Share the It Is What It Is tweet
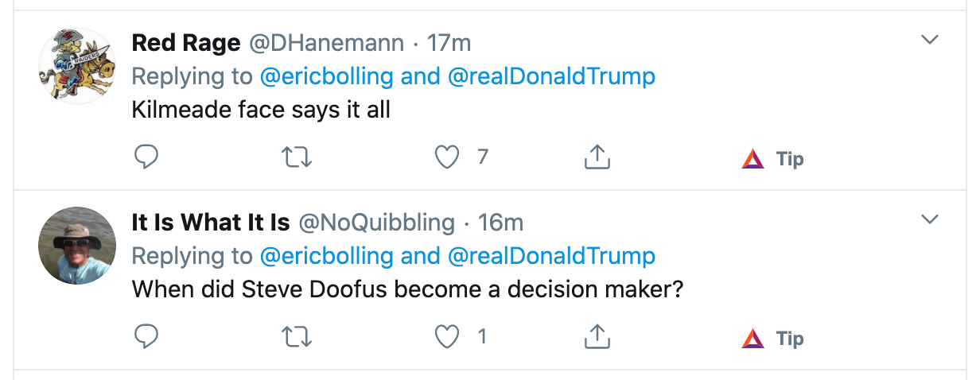This screenshot has width=980, height=380. [x=597, y=337]
